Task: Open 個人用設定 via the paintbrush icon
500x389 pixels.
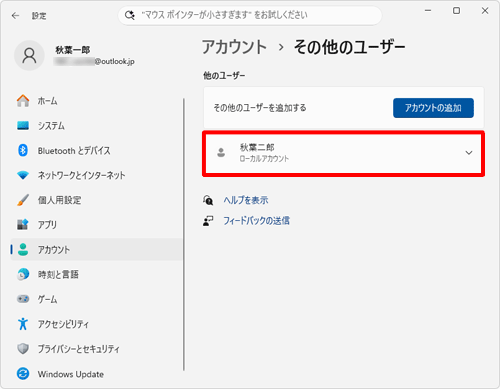Action: click(23, 200)
